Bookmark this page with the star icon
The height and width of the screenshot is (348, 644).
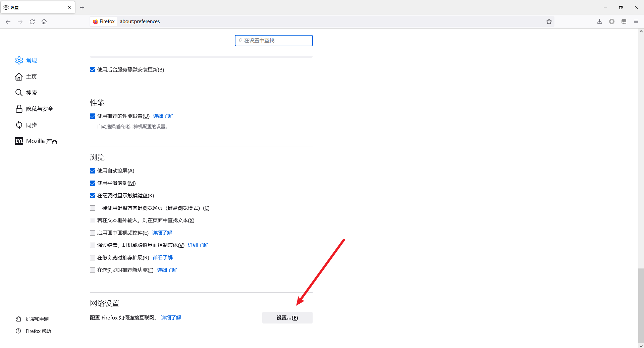[x=549, y=21]
